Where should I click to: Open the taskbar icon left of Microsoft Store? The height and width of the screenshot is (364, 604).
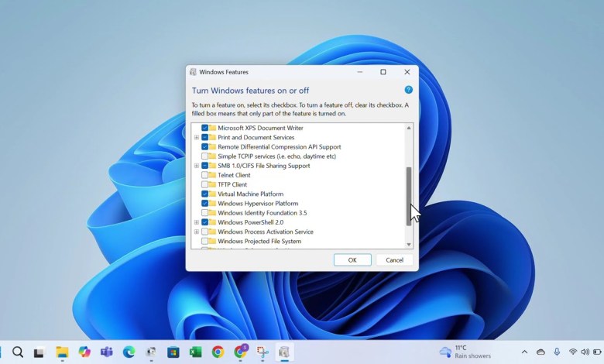[151, 352]
